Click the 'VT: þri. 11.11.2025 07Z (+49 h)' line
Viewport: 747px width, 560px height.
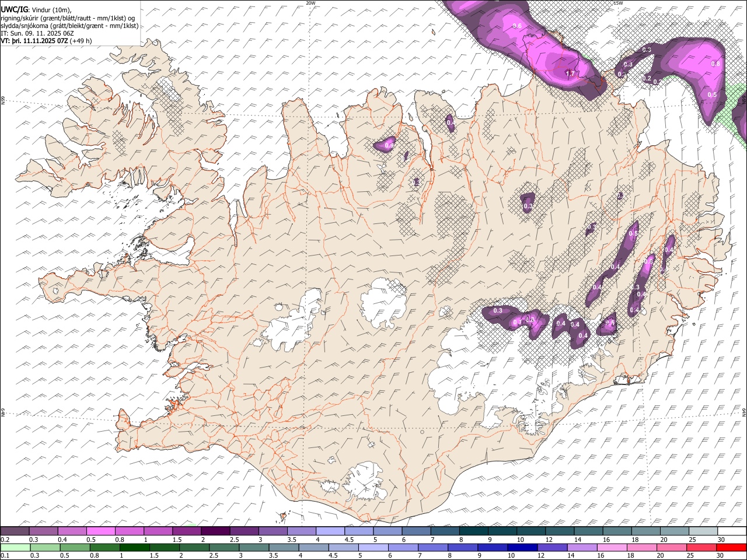(x=46, y=41)
